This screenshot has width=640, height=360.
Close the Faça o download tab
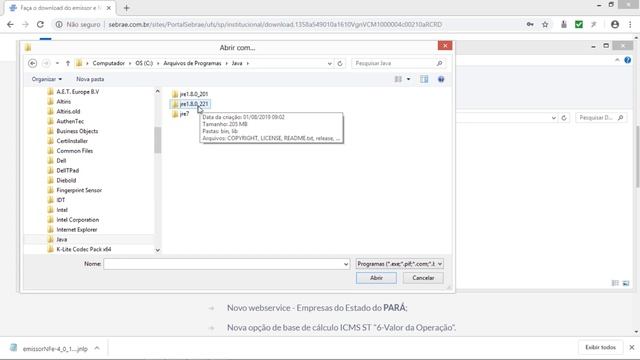[109, 8]
